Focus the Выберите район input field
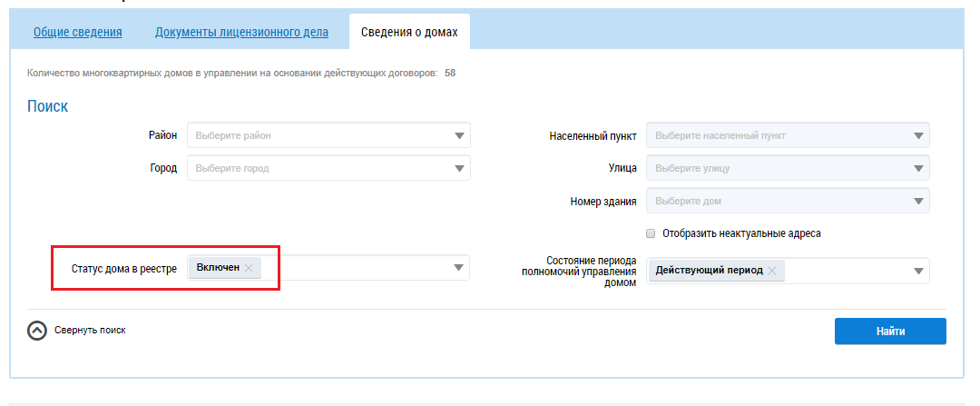The width and height of the screenshot is (980, 406). (328, 135)
